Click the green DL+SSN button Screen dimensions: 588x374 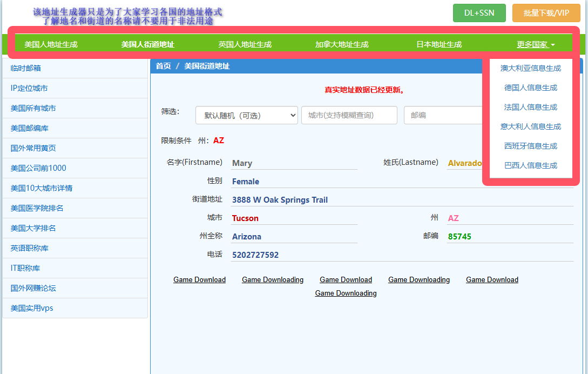[479, 12]
